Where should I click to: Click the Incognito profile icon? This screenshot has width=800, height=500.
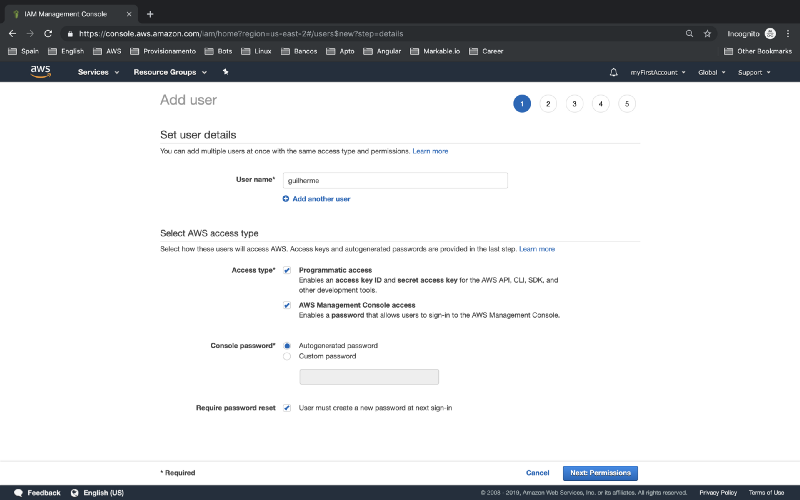pyautogui.click(x=770, y=34)
